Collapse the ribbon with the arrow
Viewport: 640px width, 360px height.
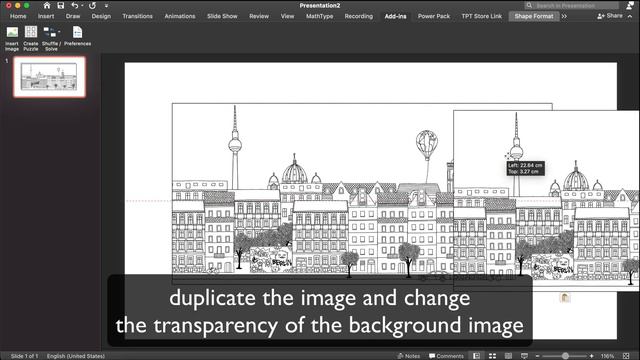click(630, 16)
